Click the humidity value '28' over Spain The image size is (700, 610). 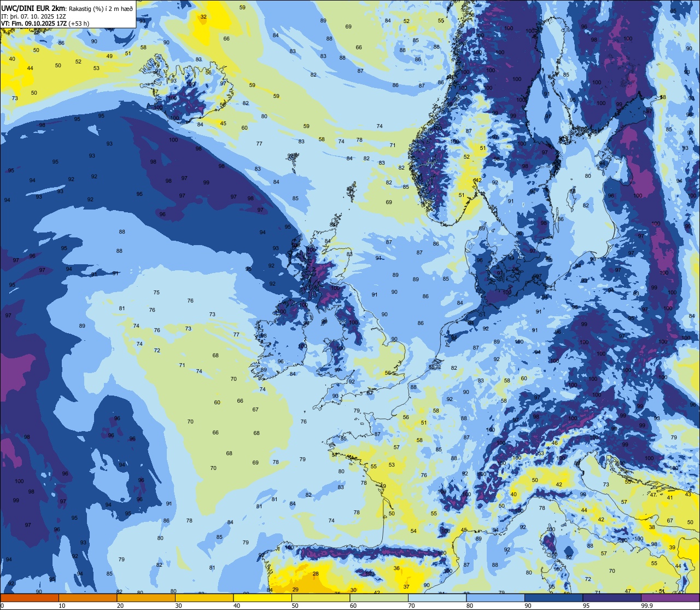[316, 574]
